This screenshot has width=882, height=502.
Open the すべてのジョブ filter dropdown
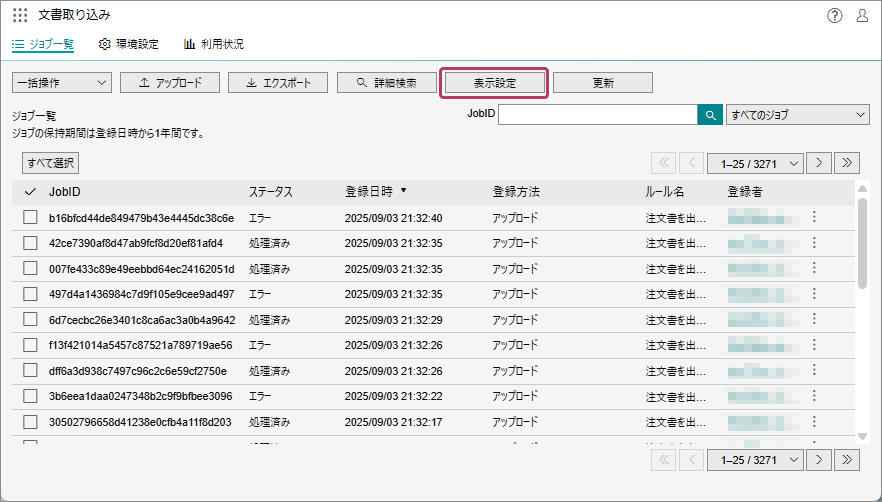[x=798, y=115]
